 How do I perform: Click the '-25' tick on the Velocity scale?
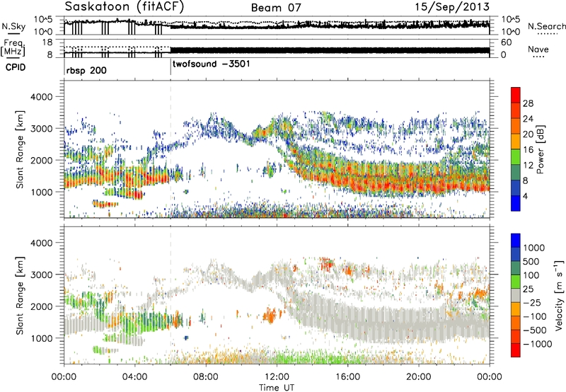pos(531,302)
